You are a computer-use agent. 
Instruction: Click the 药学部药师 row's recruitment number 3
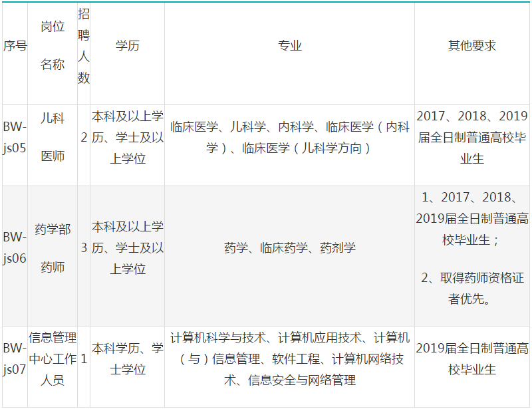84,248
